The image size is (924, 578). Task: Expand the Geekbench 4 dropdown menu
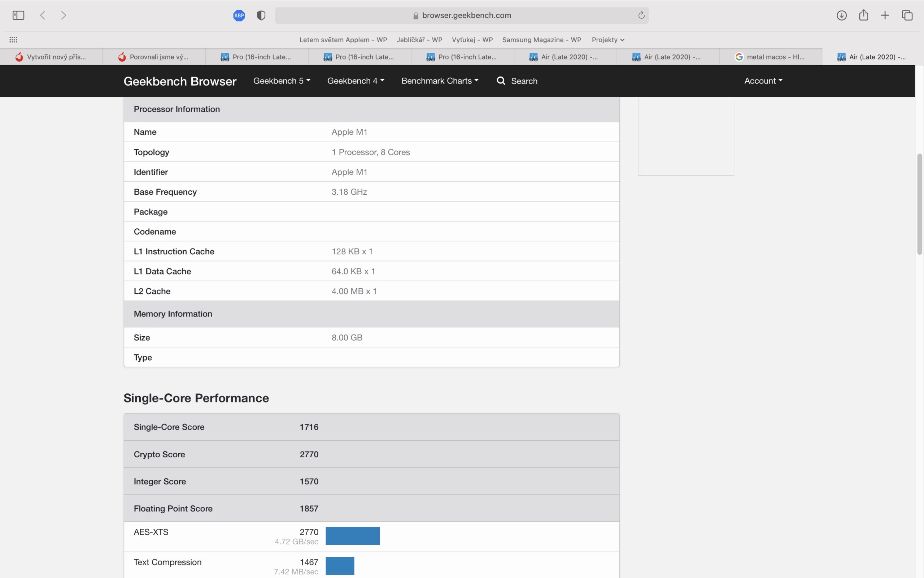pos(356,81)
